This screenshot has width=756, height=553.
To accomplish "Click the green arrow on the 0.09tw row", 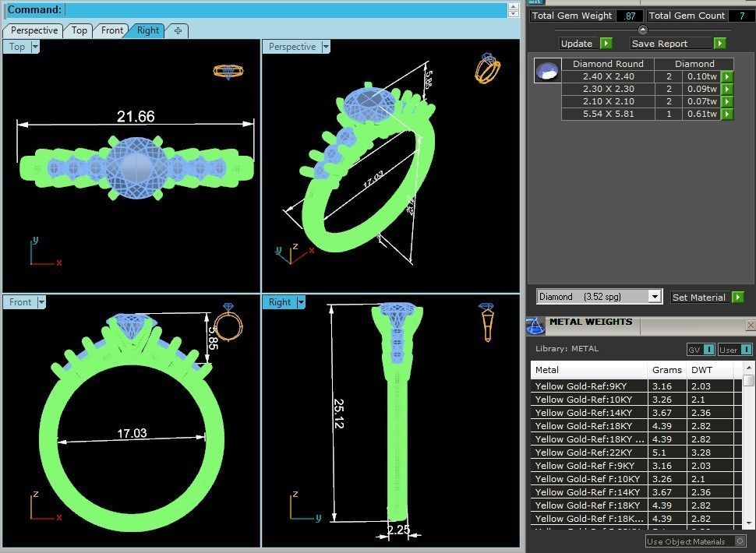I will click(x=726, y=89).
